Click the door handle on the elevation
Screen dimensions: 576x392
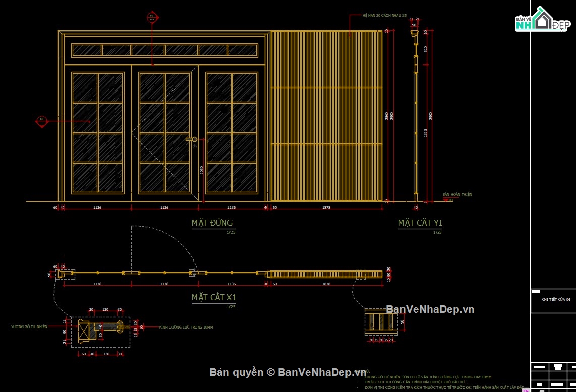click(x=192, y=139)
